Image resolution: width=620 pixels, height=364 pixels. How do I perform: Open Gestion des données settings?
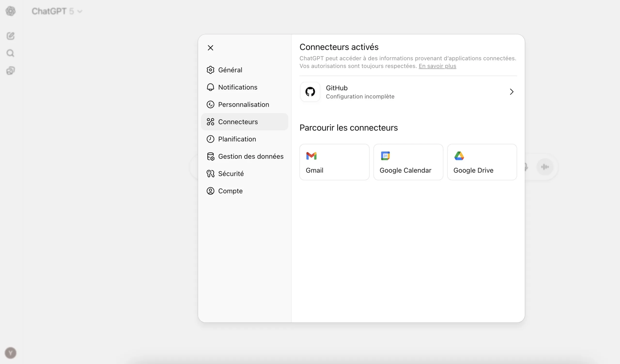coord(251,156)
